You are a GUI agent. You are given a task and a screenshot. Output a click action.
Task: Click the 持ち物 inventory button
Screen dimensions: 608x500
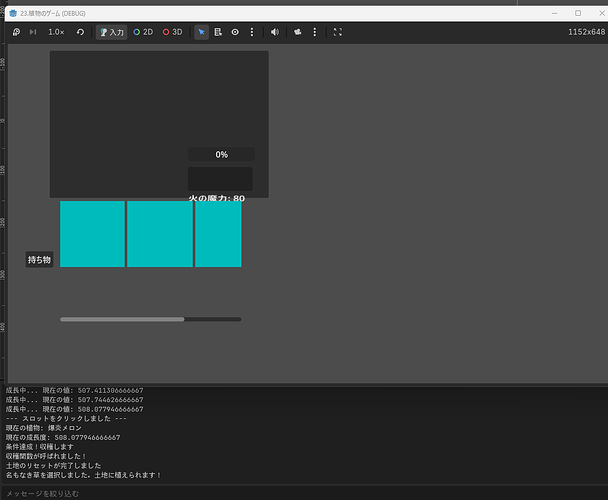(x=39, y=260)
